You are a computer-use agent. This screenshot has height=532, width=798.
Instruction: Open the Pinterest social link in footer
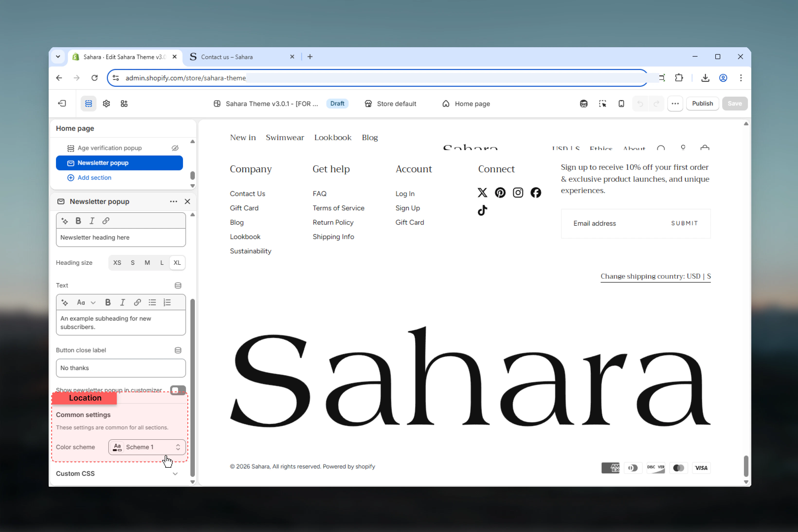(x=500, y=193)
